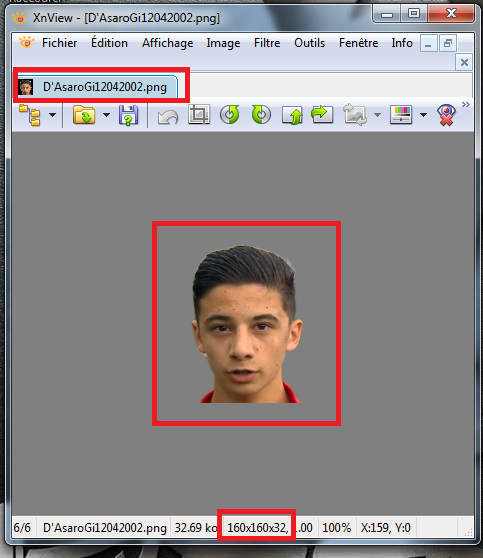This screenshot has height=558, width=483.
Task: Open the Outils menu
Action: [x=309, y=43]
